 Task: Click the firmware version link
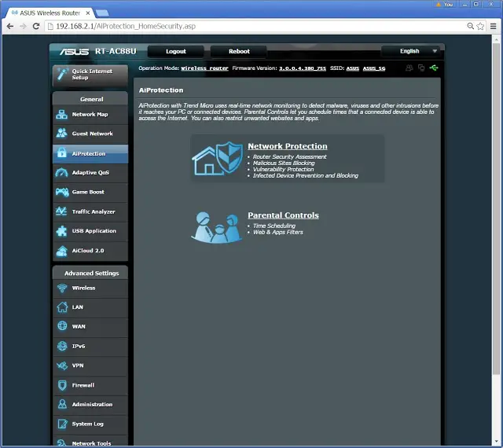(303, 68)
